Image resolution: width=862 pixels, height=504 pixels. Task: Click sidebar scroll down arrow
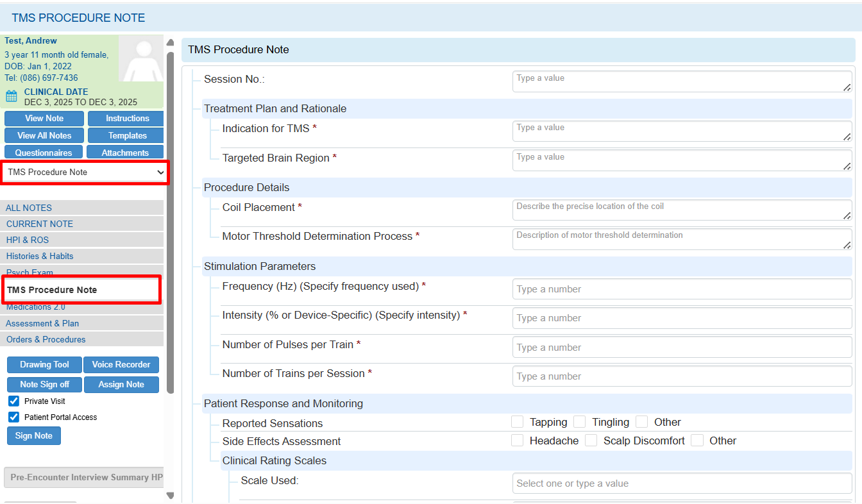[170, 495]
